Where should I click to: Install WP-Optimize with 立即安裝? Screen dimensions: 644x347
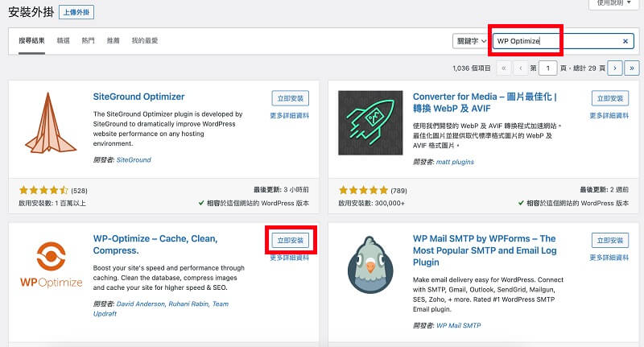[x=290, y=241]
